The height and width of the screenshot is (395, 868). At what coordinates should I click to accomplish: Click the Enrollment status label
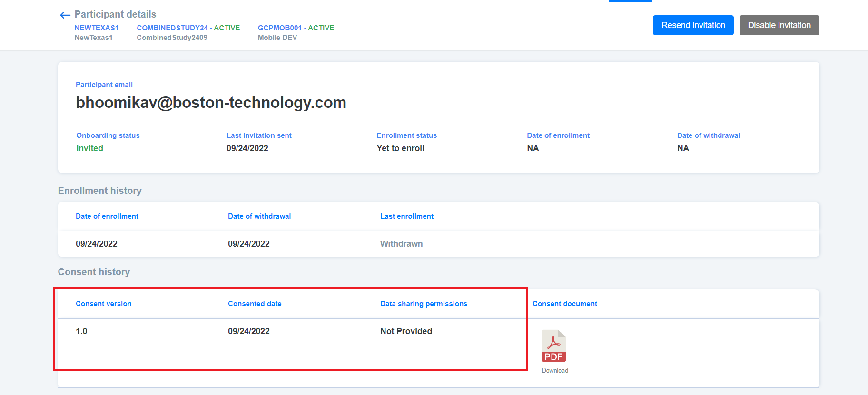(406, 135)
